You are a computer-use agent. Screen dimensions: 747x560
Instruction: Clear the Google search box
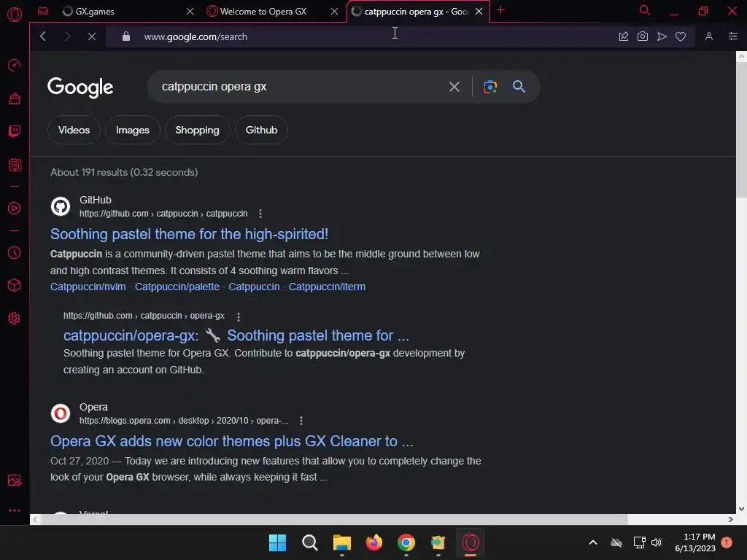pyautogui.click(x=454, y=87)
